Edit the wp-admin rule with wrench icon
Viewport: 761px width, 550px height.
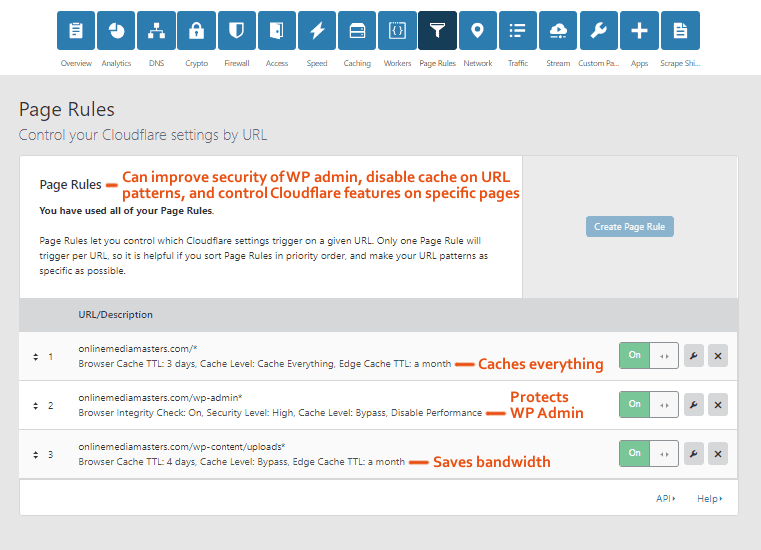click(x=694, y=405)
